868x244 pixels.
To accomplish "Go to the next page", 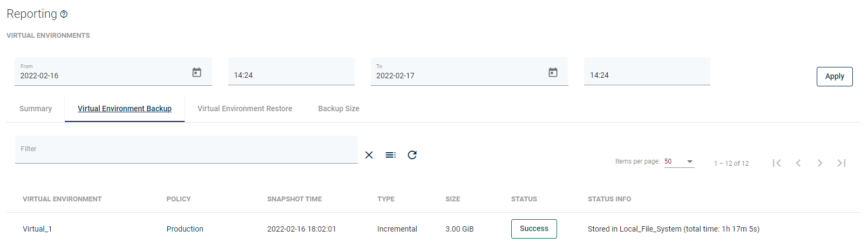I will [x=820, y=163].
